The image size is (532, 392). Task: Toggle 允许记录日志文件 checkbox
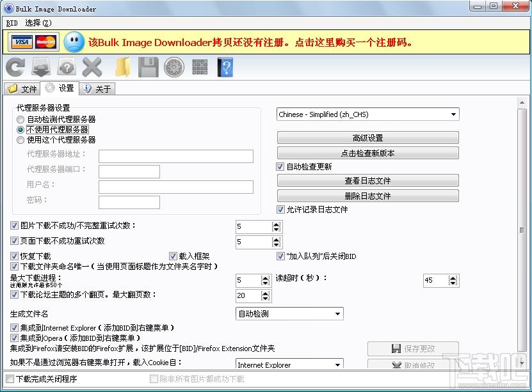click(280, 209)
